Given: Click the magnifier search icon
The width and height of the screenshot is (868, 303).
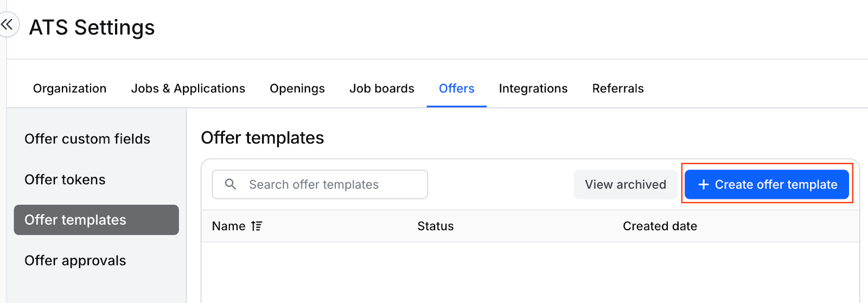Looking at the screenshot, I should (231, 184).
